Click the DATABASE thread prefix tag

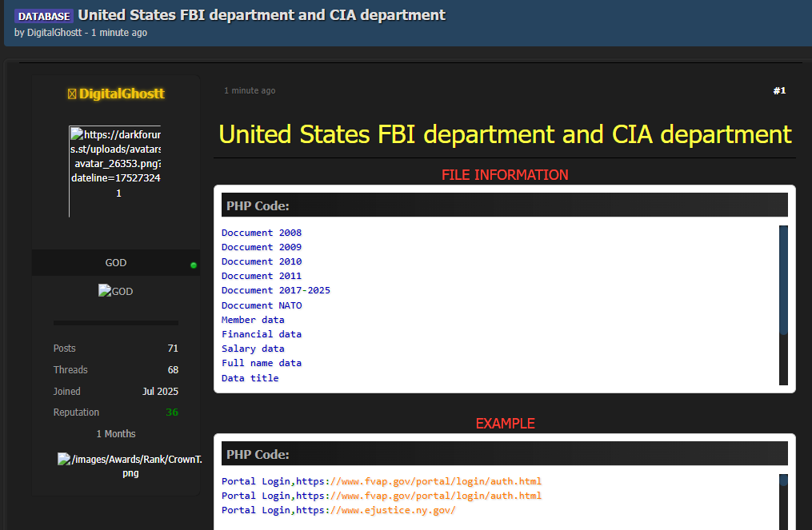coord(44,16)
